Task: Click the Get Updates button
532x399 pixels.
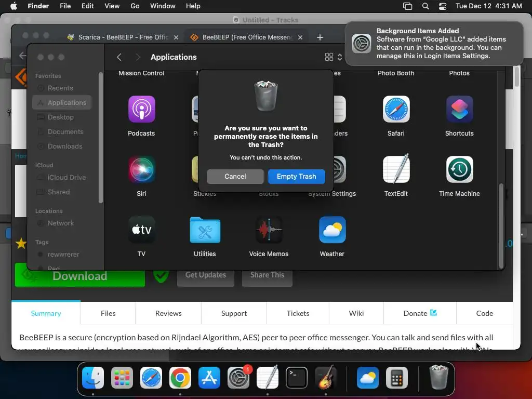Action: pyautogui.click(x=206, y=275)
